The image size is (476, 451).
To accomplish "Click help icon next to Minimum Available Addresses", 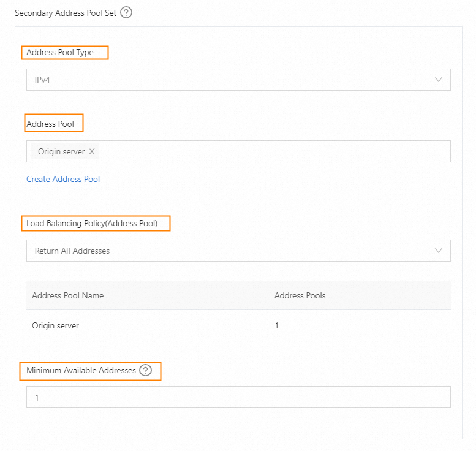I will (145, 370).
